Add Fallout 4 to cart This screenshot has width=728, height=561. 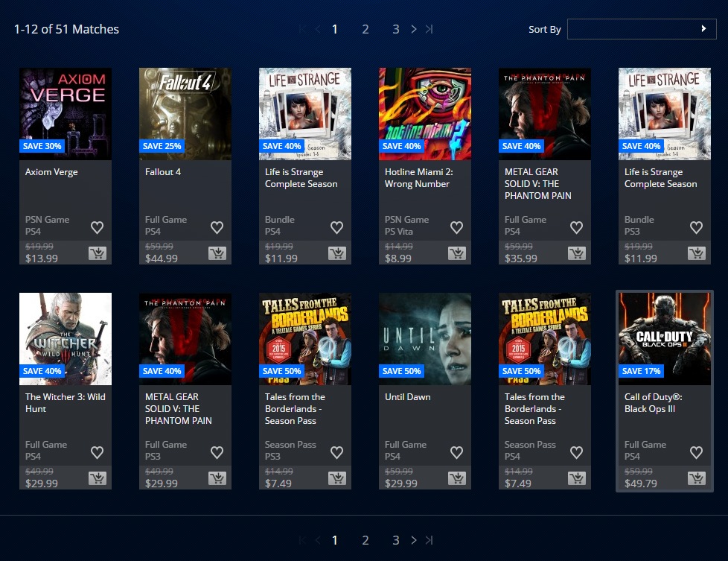coord(217,253)
